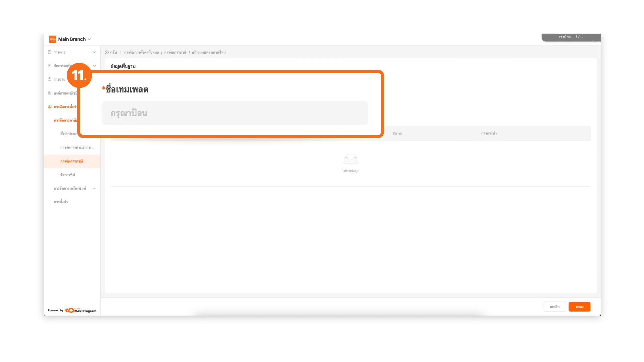Click the การจัดการตั้งค่าทั้งหมด breadcrumb link

coord(142,52)
